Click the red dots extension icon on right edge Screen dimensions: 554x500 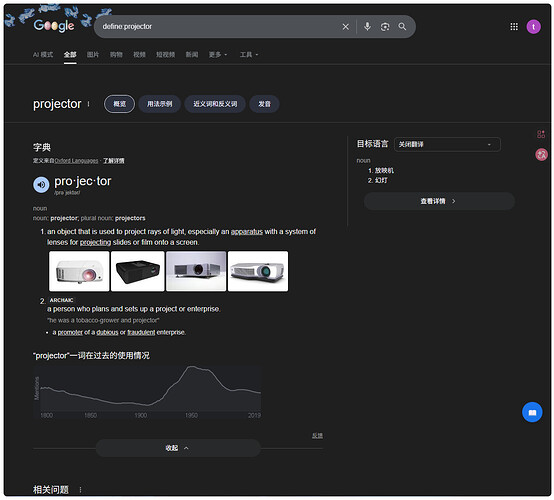pos(541,134)
